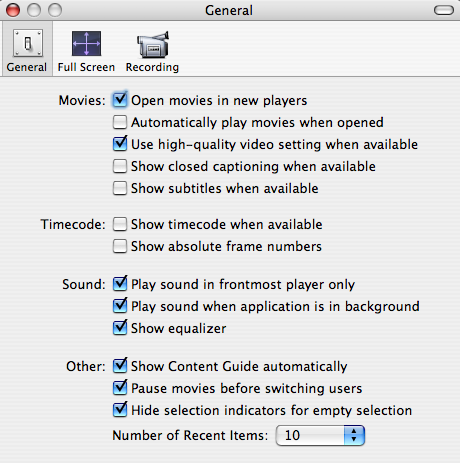Screen dimensions: 460x463
Task: Toggle Hide selection indicators for empty selection
Action: coord(120,410)
